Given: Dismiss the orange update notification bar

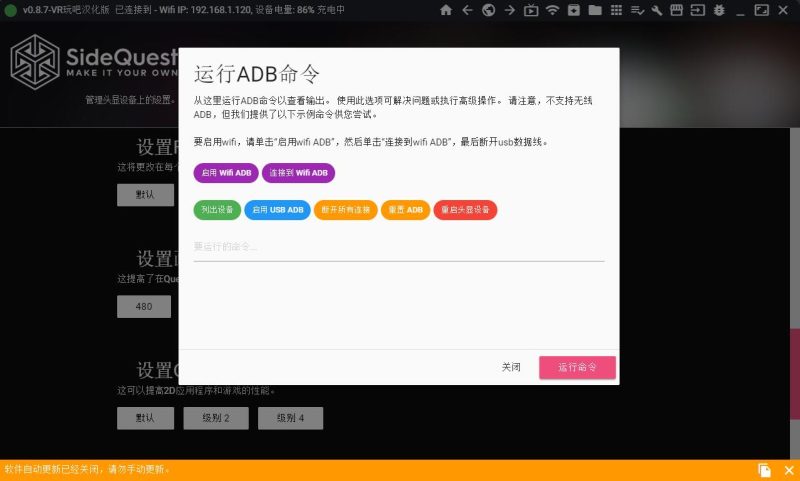Looking at the screenshot, I should click(x=788, y=470).
